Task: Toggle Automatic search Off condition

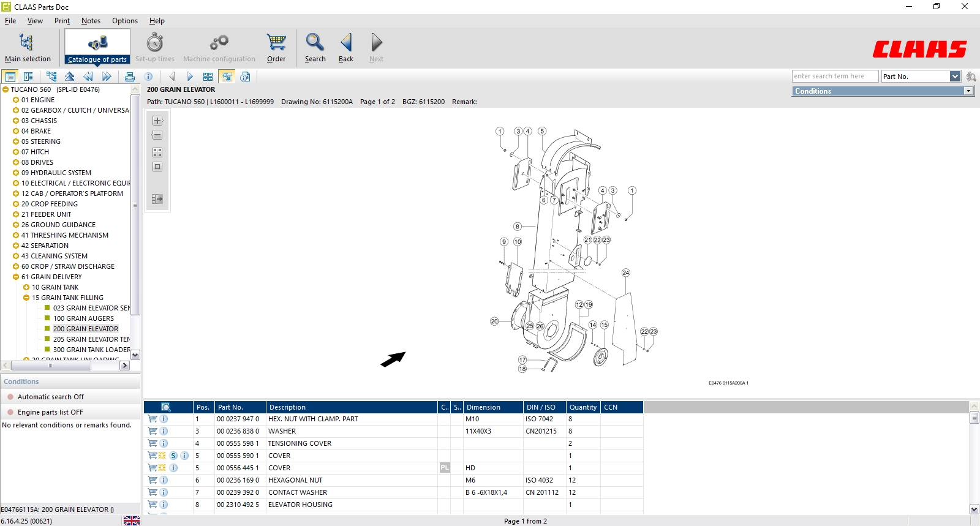Action: 50,397
